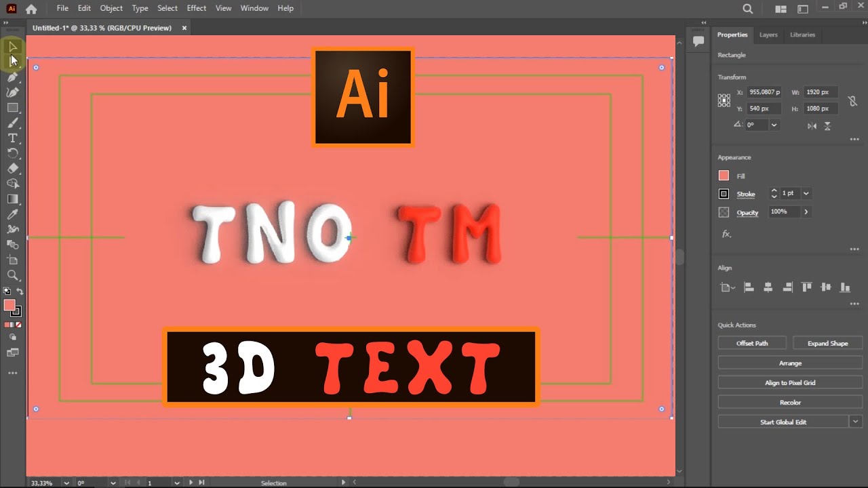This screenshot has width=868, height=488.
Task: Click Flip Horizontally icon in Transform
Action: [x=812, y=125]
